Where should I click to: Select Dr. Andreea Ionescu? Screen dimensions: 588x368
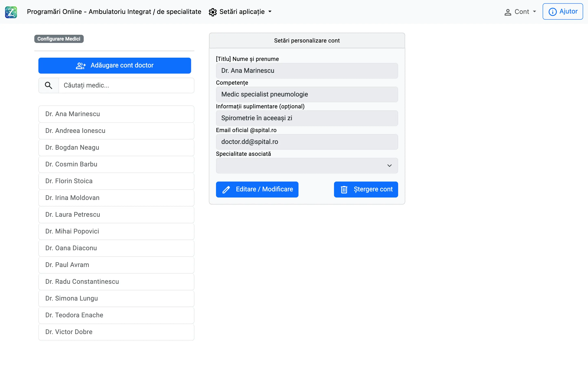pyautogui.click(x=116, y=131)
